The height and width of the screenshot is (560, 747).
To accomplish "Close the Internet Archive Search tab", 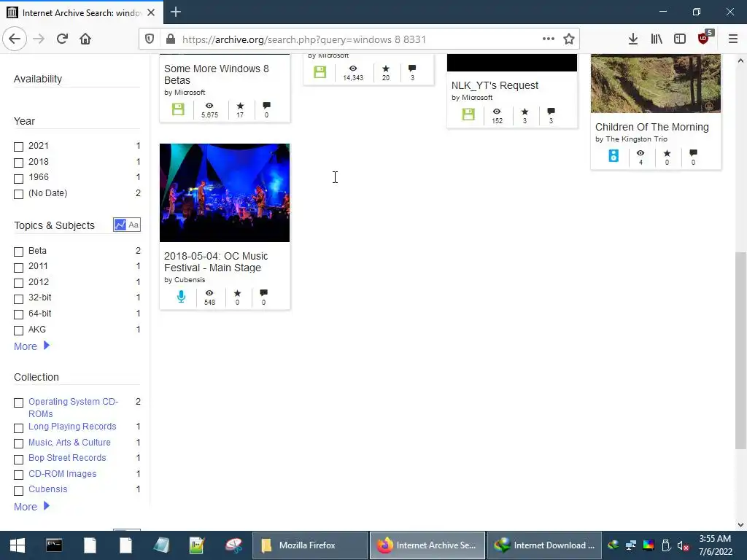I will point(151,12).
